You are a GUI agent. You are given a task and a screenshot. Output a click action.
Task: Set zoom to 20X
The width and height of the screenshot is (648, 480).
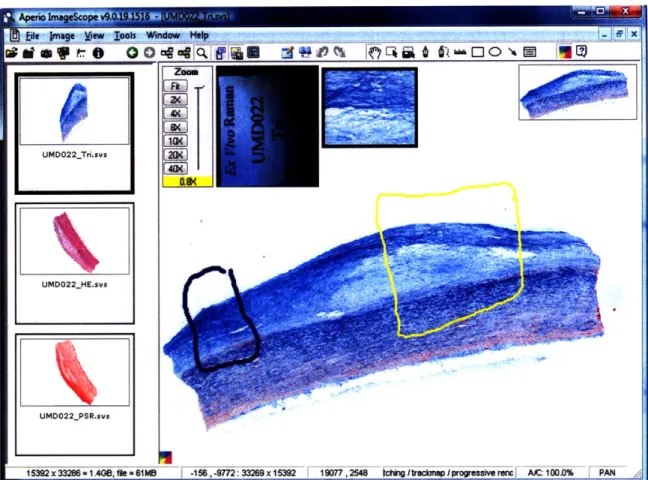click(176, 155)
